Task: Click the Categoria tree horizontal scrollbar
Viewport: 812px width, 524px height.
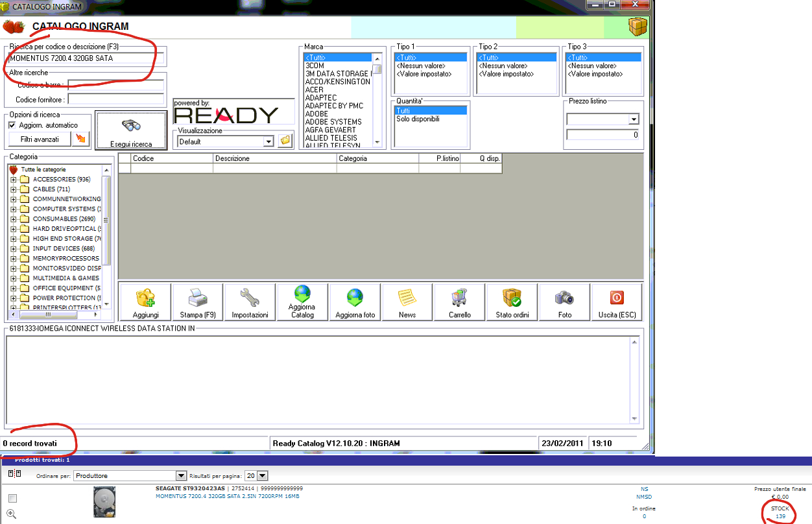Action: (x=56, y=314)
